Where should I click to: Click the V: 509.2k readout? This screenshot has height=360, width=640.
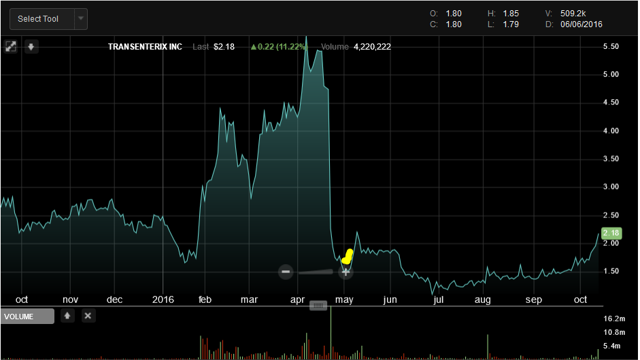(x=566, y=13)
